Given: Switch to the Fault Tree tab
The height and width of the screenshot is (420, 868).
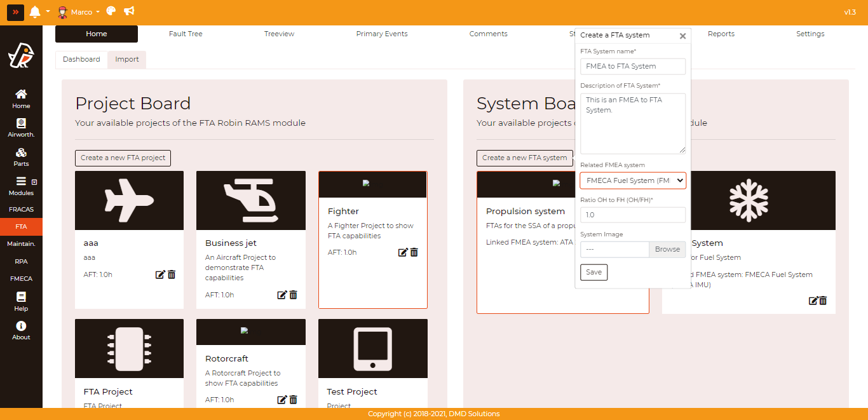Looking at the screenshot, I should pos(186,34).
